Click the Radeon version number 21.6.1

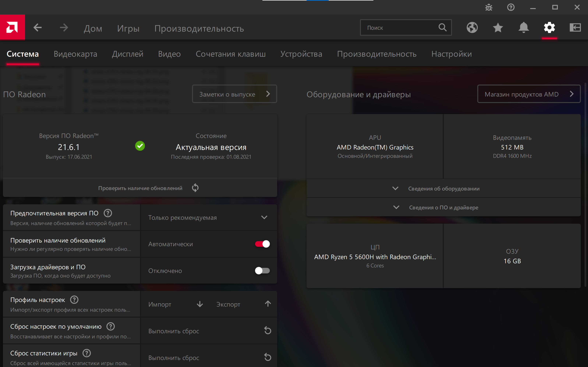pos(69,147)
